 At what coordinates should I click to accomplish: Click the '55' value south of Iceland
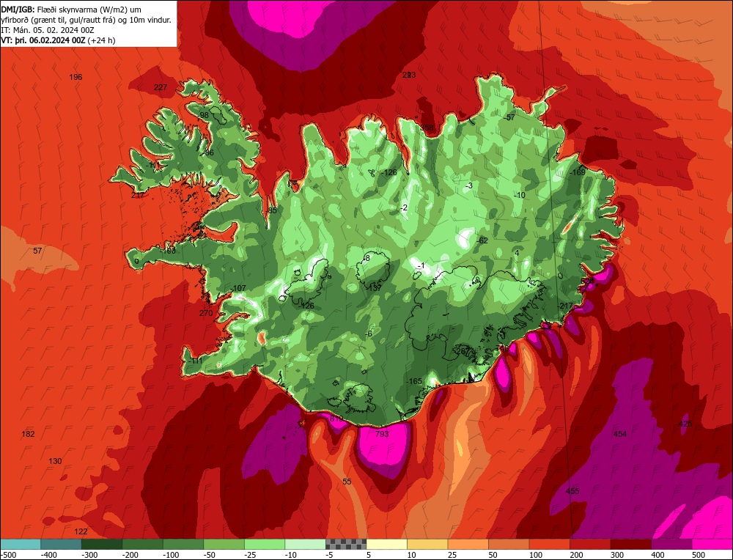(x=347, y=482)
